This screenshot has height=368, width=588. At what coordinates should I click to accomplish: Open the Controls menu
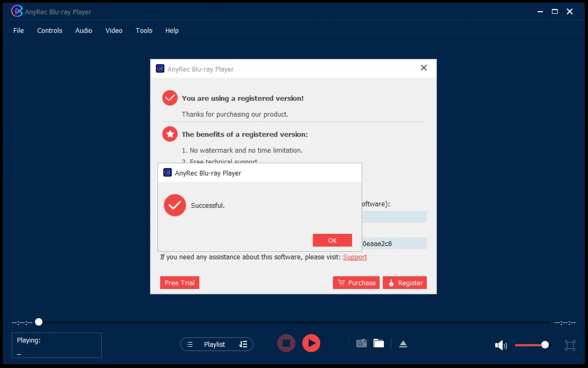[49, 31]
